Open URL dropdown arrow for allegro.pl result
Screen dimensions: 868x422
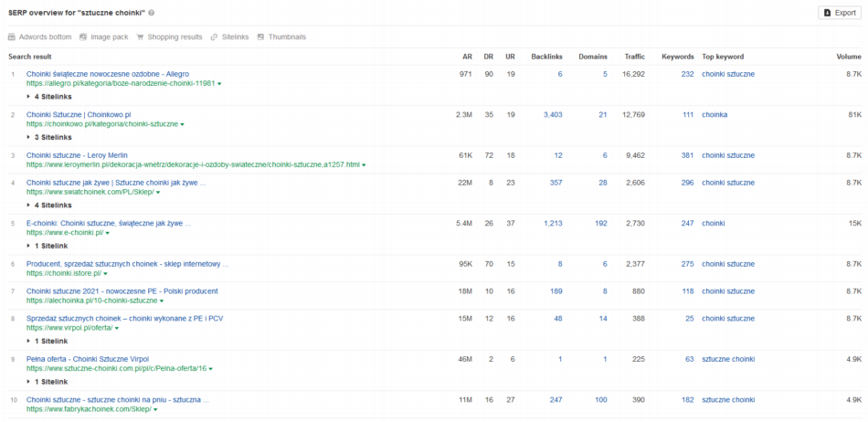[x=219, y=83]
